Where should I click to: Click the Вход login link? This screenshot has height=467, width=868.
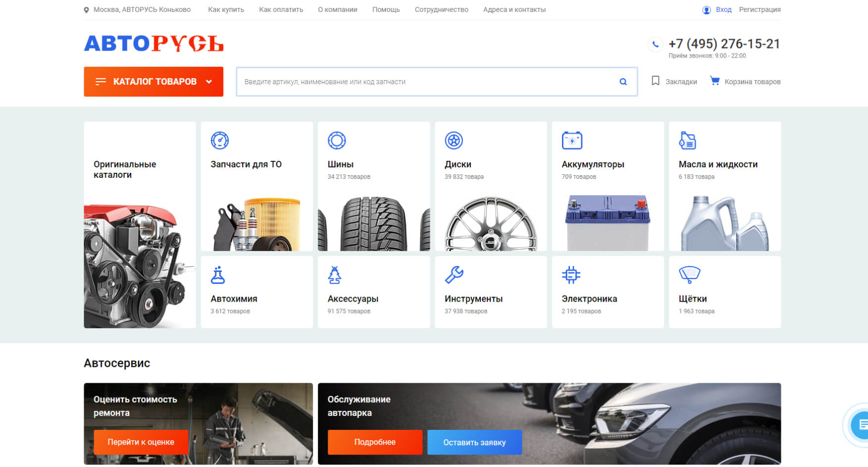(723, 10)
